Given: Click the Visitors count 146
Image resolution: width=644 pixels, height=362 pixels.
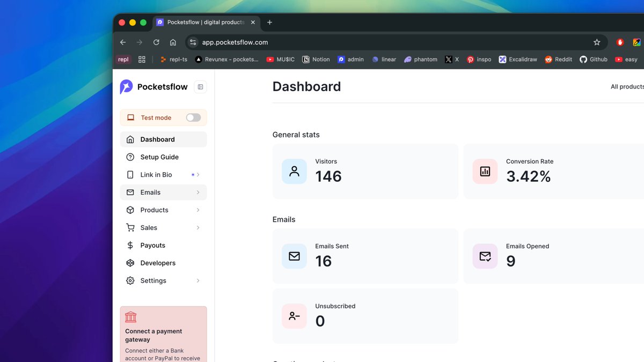Looking at the screenshot, I should [x=328, y=176].
